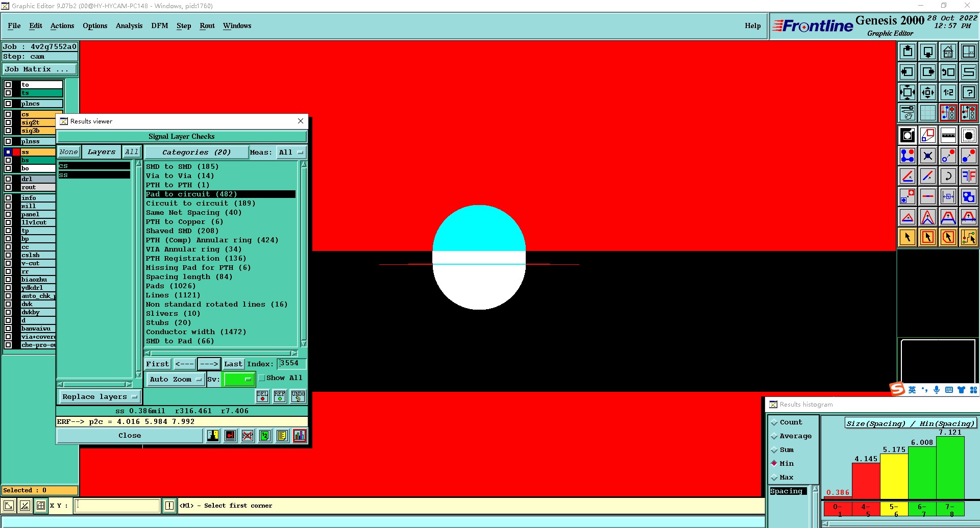Open the Edit menu
This screenshot has height=528, width=980.
36,26
